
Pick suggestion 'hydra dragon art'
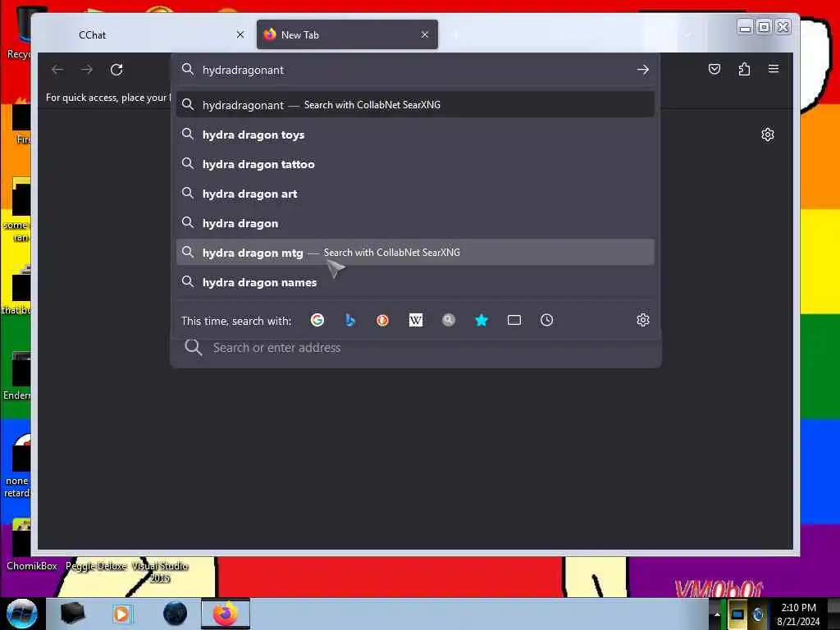click(415, 194)
